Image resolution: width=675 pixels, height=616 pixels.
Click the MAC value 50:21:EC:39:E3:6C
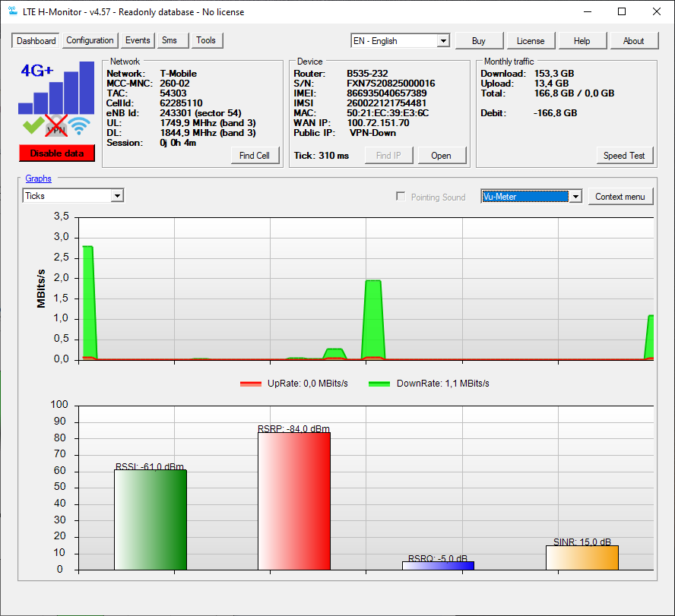pyautogui.click(x=388, y=113)
